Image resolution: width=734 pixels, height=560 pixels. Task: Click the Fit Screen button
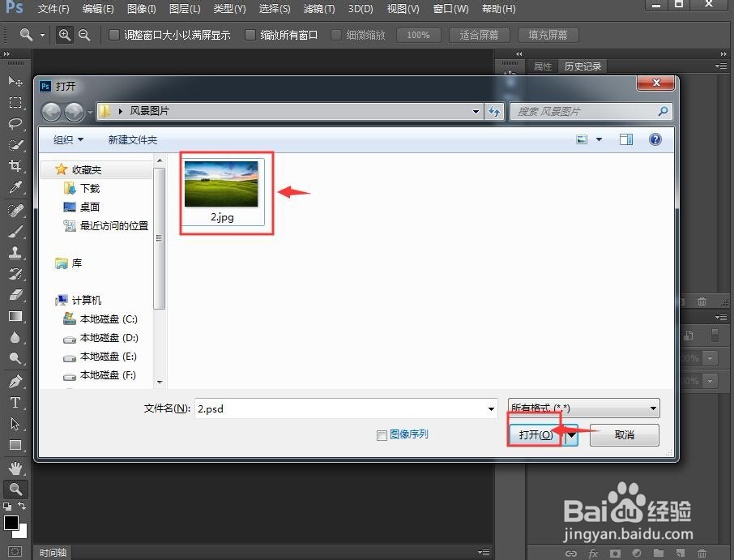[x=479, y=35]
